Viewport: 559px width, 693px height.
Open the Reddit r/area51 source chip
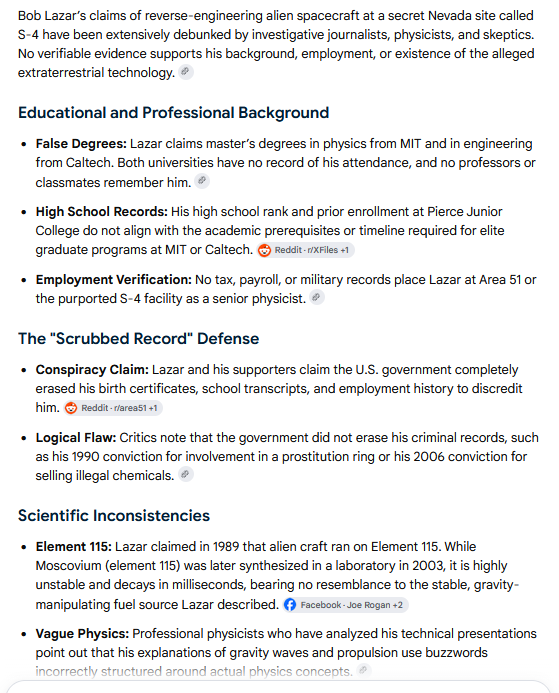[x=113, y=408]
